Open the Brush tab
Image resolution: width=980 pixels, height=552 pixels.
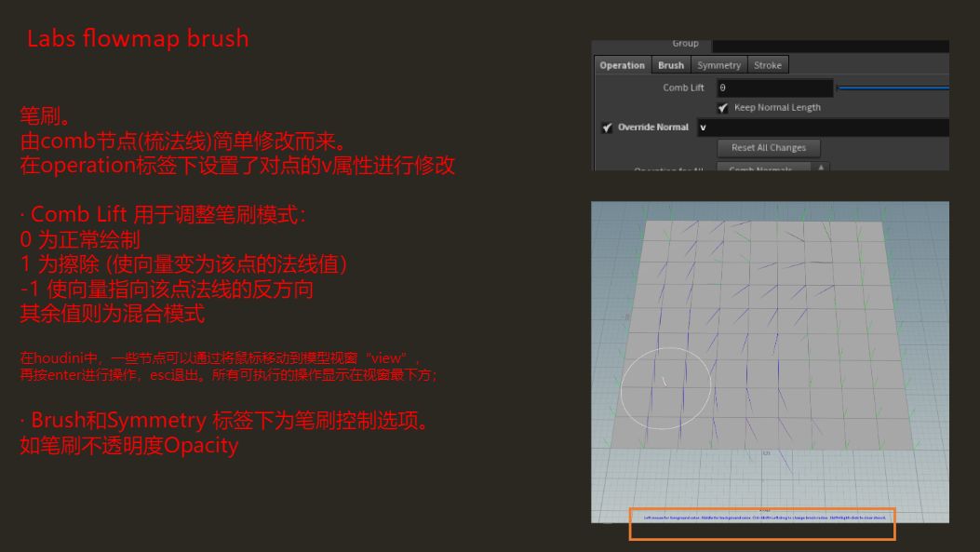tap(671, 65)
